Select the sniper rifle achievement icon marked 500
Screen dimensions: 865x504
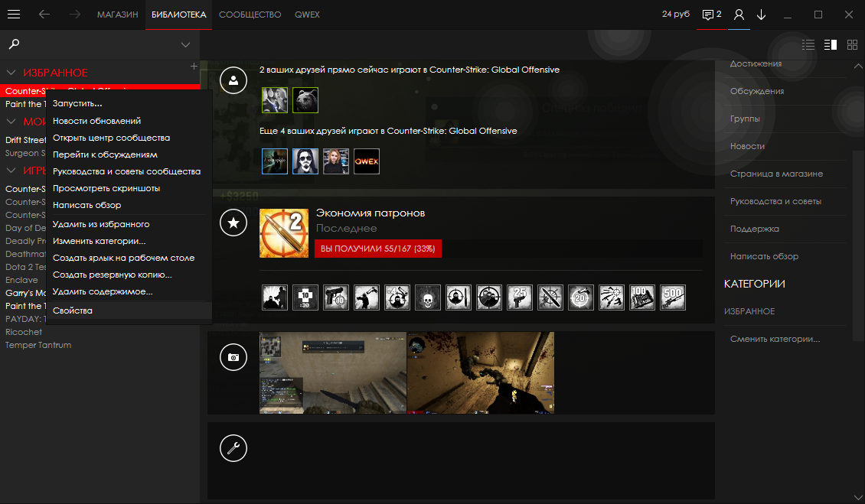pyautogui.click(x=673, y=298)
